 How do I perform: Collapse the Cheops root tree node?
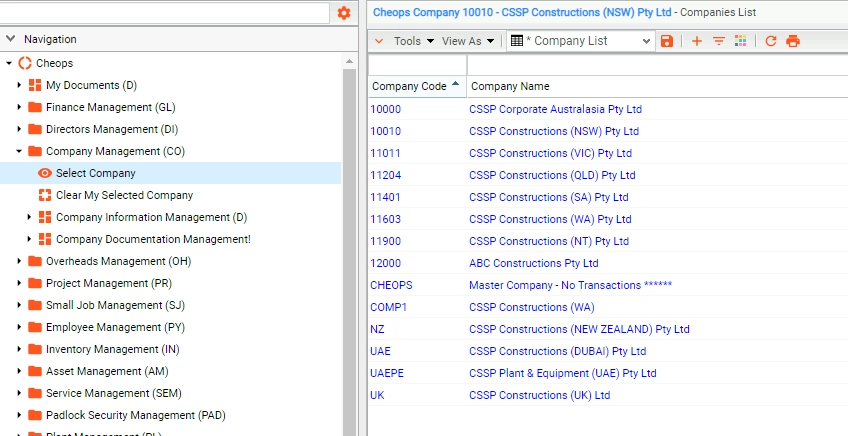[9, 63]
